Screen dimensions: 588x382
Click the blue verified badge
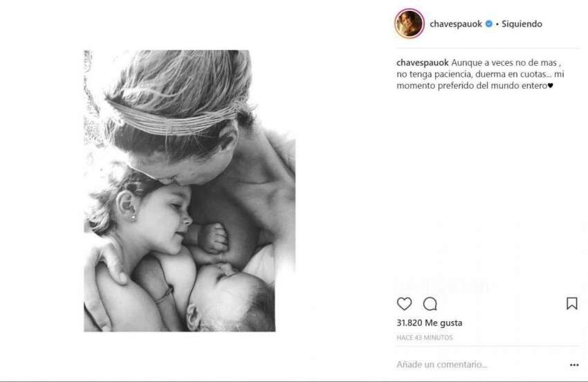489,24
